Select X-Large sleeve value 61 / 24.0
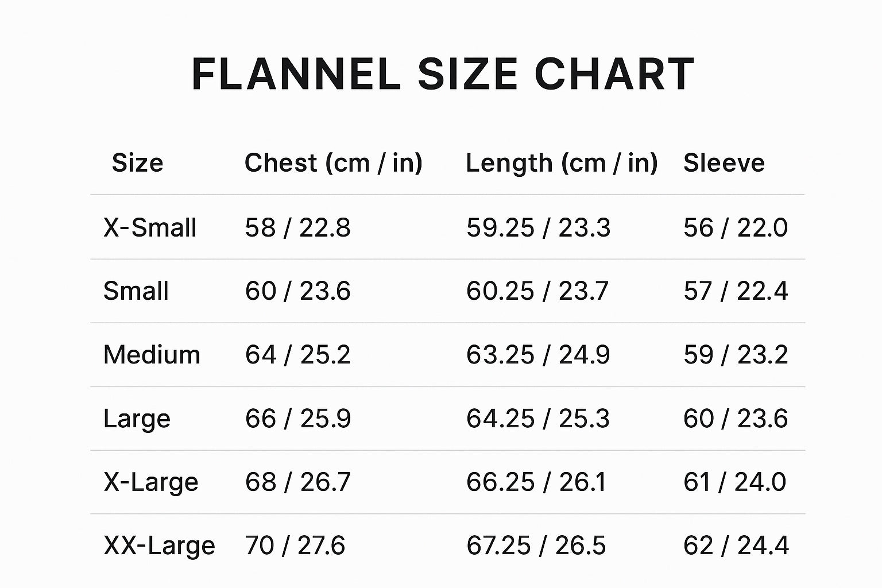882x588 pixels. coord(734,482)
